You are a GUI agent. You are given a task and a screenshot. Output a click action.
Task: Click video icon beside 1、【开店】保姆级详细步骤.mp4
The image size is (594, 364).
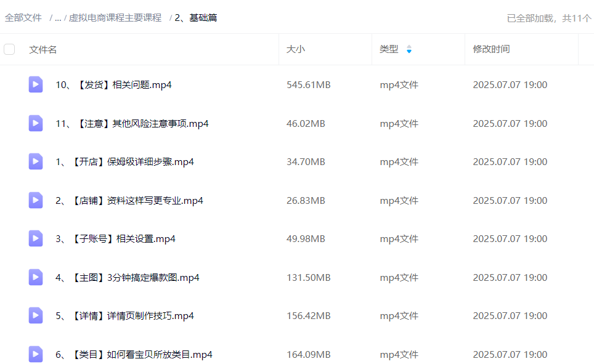(36, 162)
